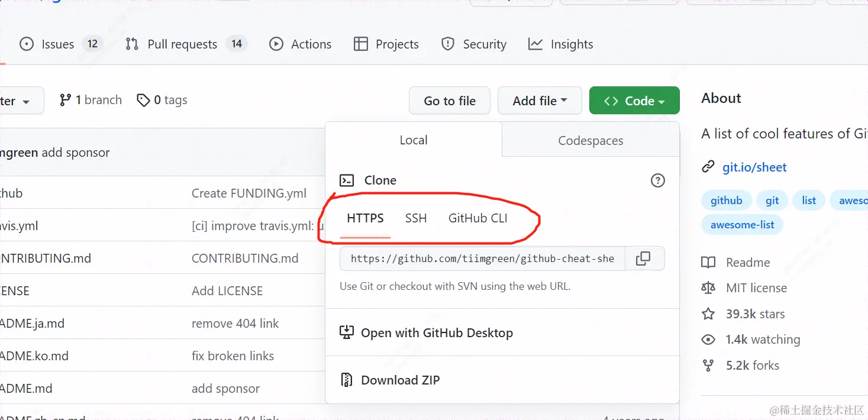Click the Clone terminal icon
The width and height of the screenshot is (868, 420).
[x=347, y=180]
